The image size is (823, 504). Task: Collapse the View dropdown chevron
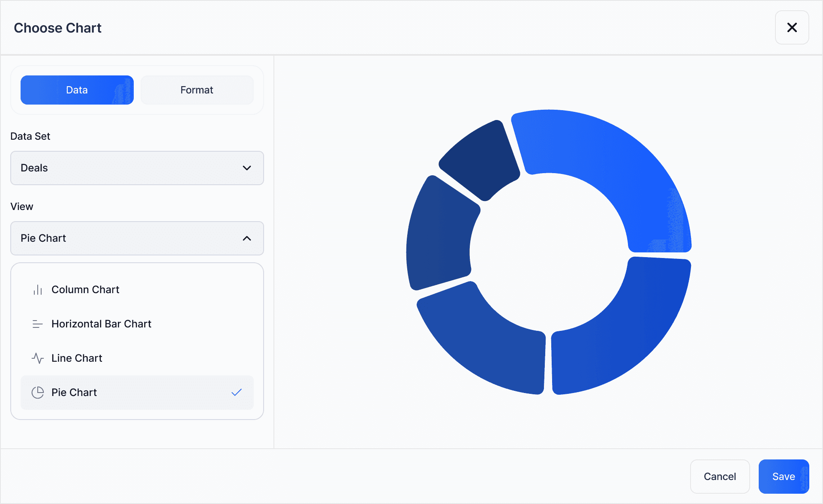point(247,238)
